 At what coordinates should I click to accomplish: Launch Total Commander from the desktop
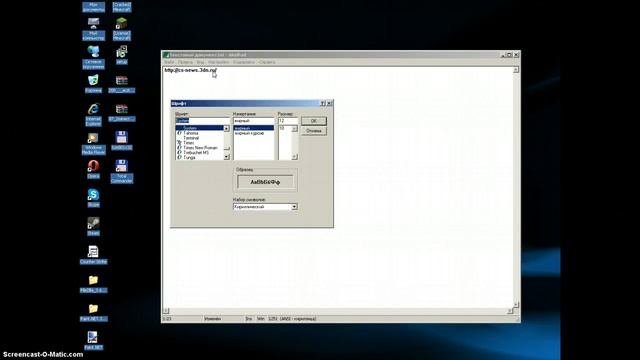coord(122,171)
